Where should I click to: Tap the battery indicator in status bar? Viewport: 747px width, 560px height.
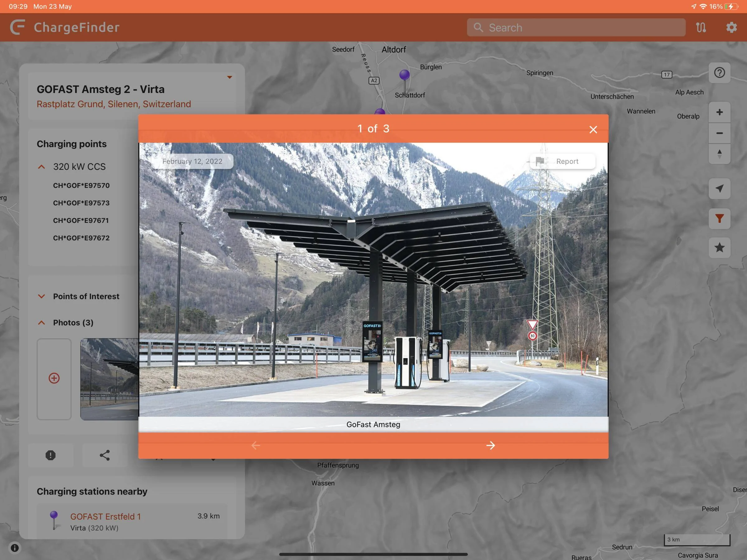pyautogui.click(x=731, y=7)
